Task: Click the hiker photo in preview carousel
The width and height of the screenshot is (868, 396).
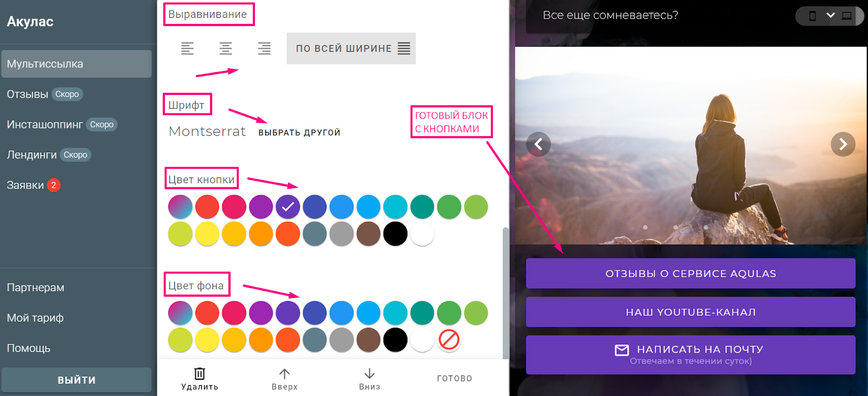Action: coord(691,145)
